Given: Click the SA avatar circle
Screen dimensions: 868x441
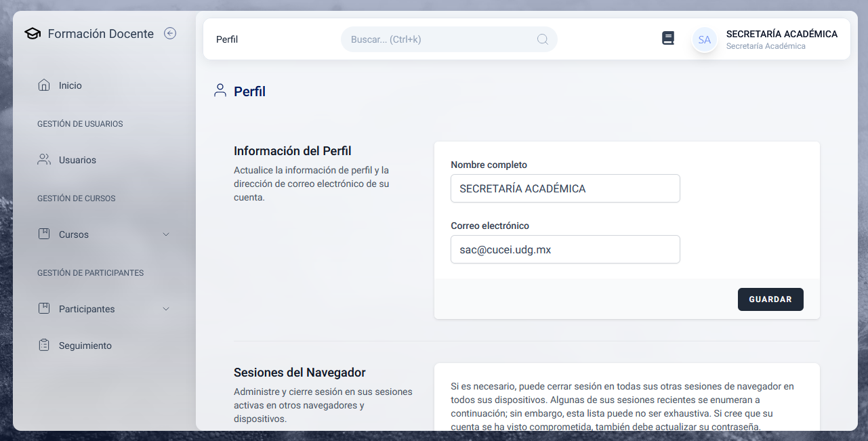Looking at the screenshot, I should coord(705,40).
